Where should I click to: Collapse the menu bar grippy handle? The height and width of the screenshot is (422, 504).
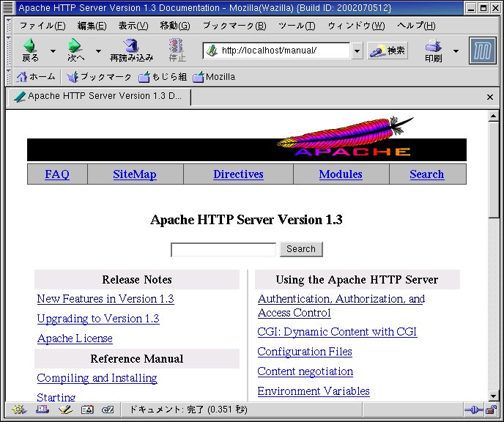click(x=9, y=26)
